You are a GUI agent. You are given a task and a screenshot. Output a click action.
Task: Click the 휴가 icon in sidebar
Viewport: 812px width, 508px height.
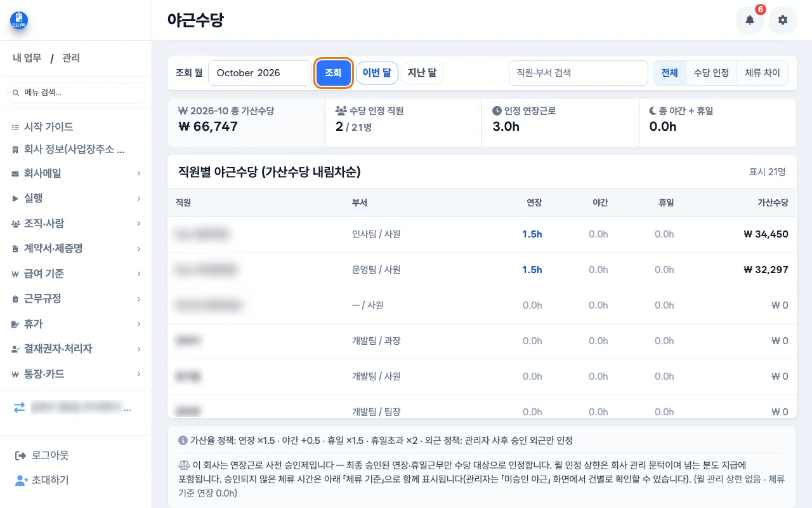coord(15,324)
